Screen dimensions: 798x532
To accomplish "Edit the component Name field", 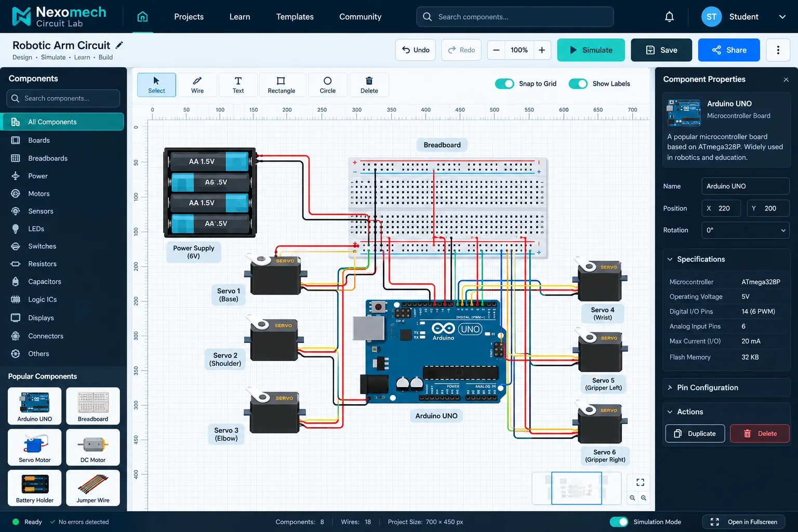I will pyautogui.click(x=745, y=186).
